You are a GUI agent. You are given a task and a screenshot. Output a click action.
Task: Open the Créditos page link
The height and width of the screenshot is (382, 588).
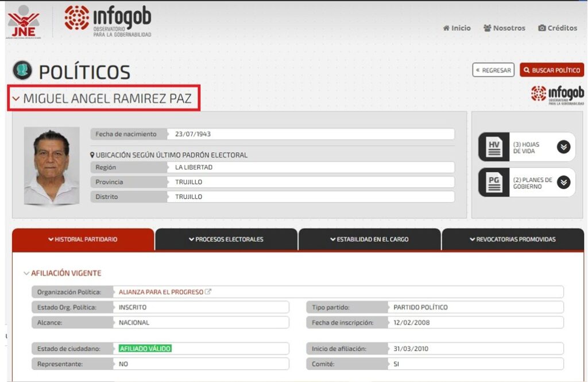pyautogui.click(x=558, y=28)
